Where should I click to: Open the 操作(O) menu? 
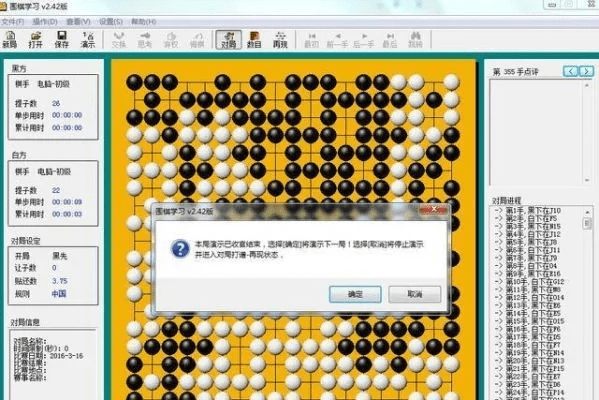tap(45, 22)
